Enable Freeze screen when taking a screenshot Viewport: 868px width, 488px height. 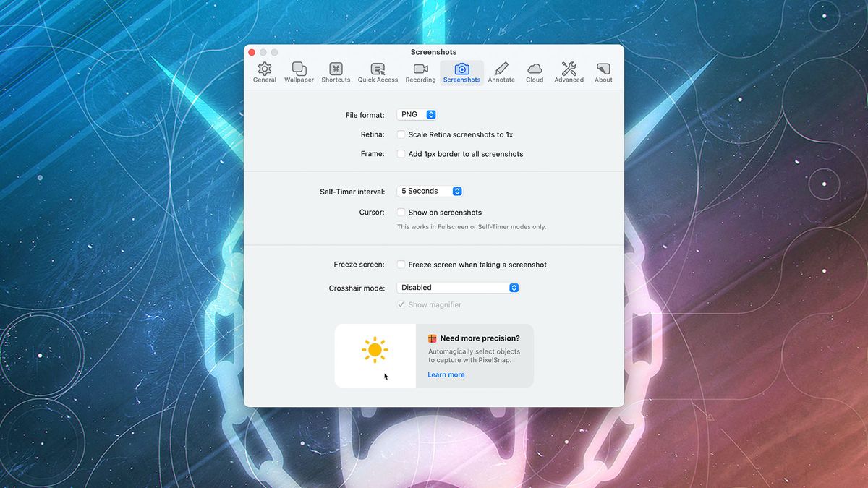click(401, 265)
